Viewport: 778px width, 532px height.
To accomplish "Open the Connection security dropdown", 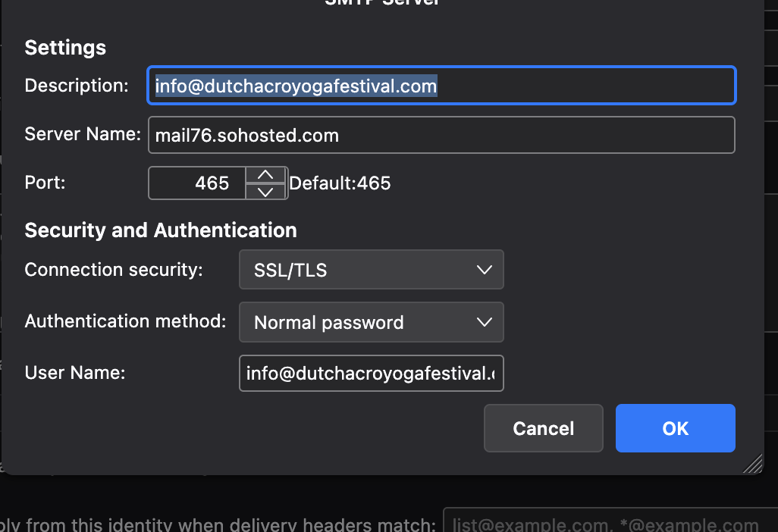I will click(x=371, y=270).
